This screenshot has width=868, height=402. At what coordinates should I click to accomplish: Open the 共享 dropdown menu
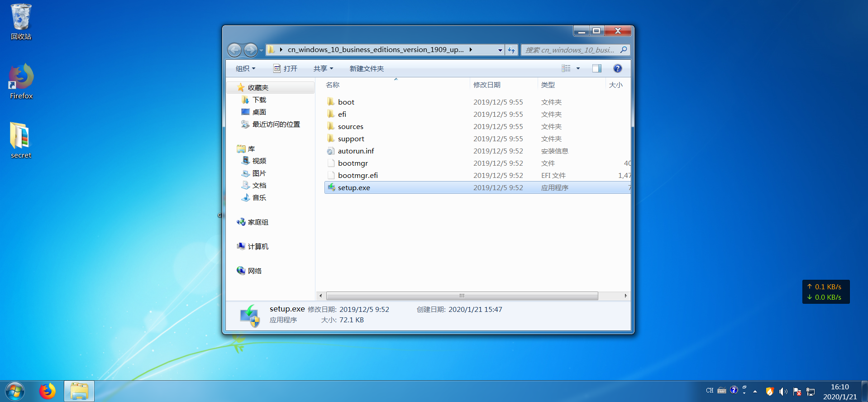click(x=323, y=68)
